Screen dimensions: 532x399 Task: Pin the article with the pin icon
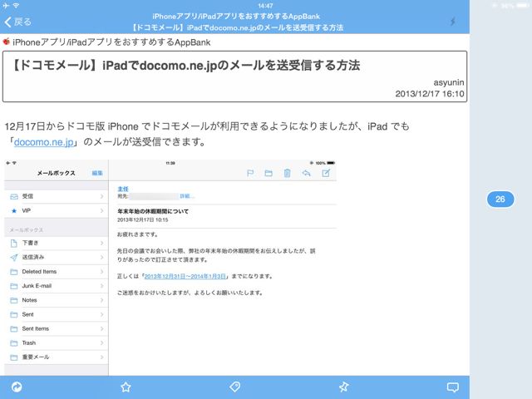click(x=343, y=387)
